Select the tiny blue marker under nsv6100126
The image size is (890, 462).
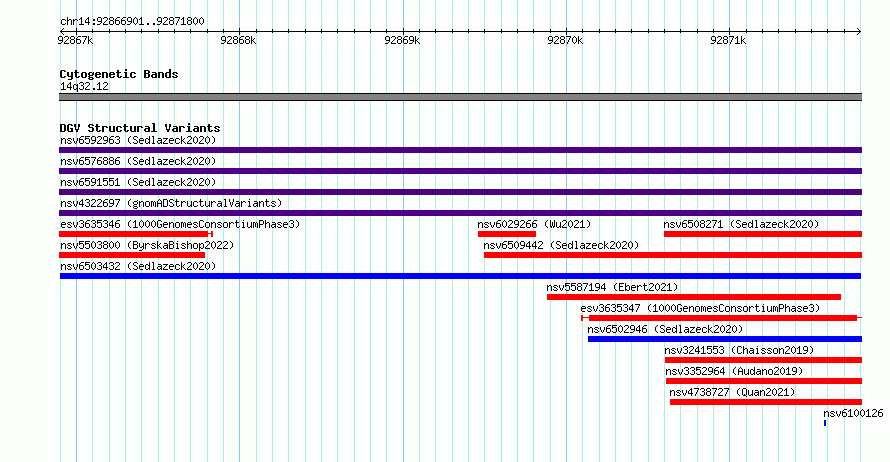coord(825,423)
